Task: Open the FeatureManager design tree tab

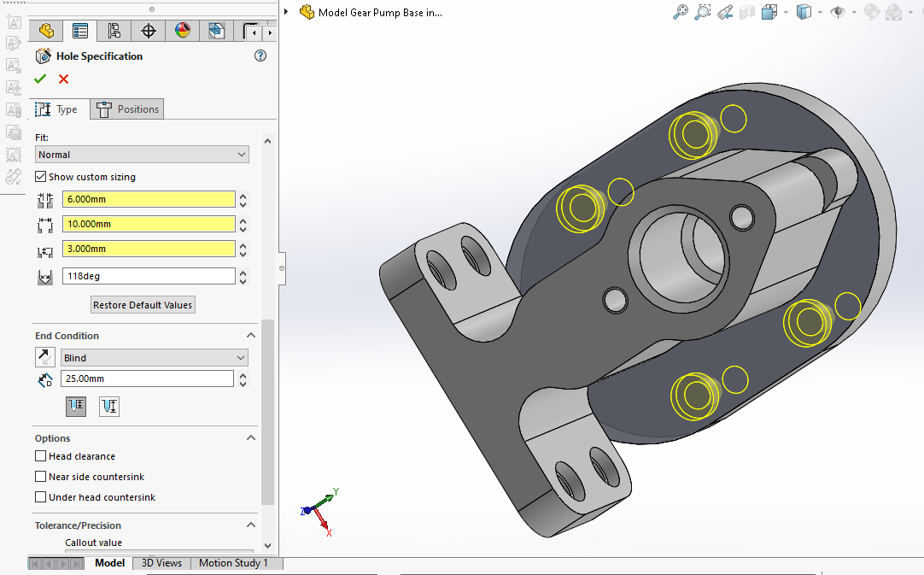Action: tap(46, 32)
